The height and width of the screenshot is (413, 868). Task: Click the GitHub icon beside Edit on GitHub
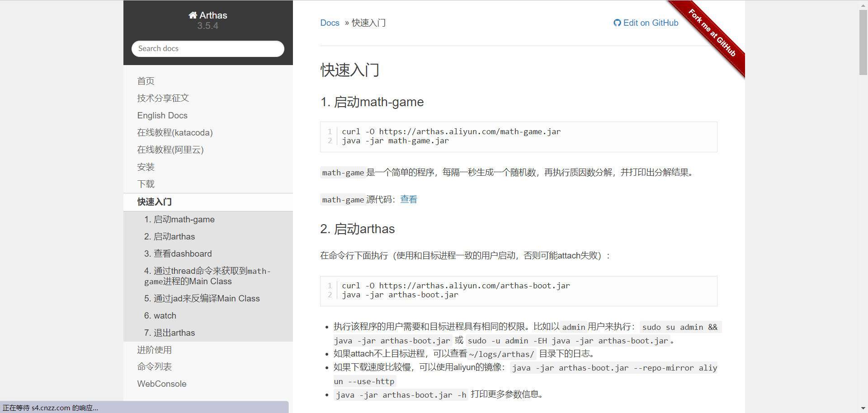pos(617,23)
